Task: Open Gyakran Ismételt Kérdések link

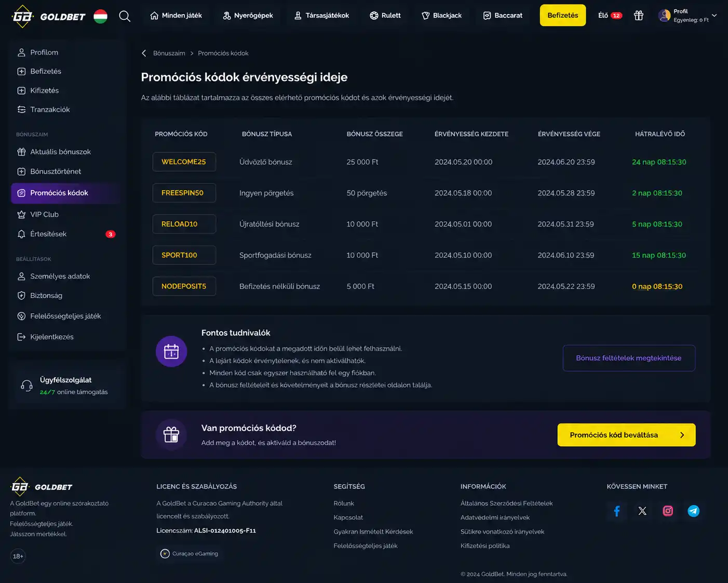Action: (x=373, y=532)
